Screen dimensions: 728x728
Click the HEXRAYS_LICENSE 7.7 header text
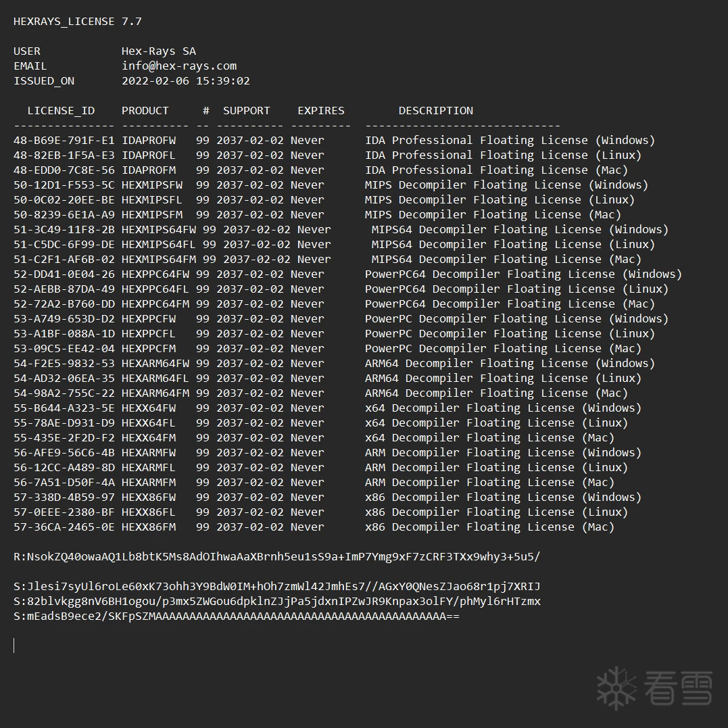78,22
